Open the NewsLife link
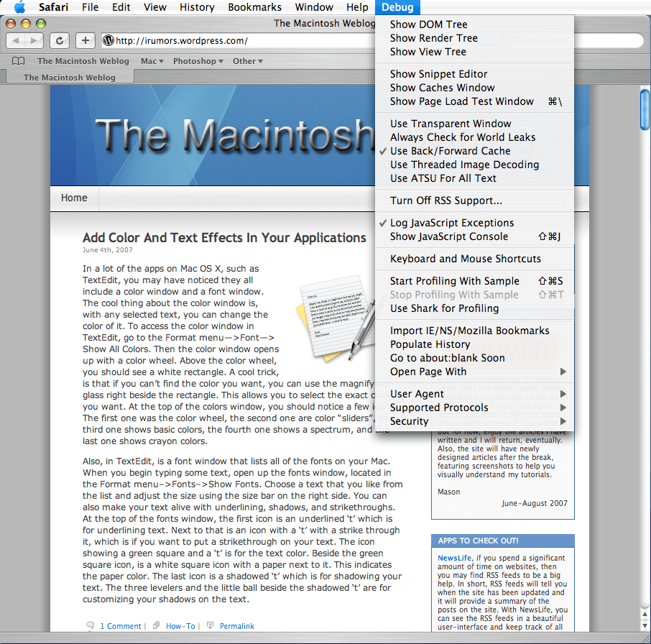This screenshot has width=651, height=644. click(454, 558)
